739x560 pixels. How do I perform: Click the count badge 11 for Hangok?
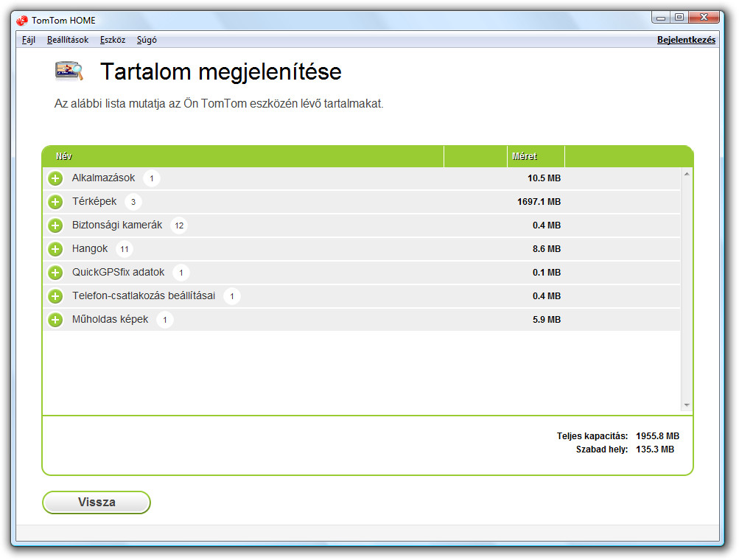125,249
